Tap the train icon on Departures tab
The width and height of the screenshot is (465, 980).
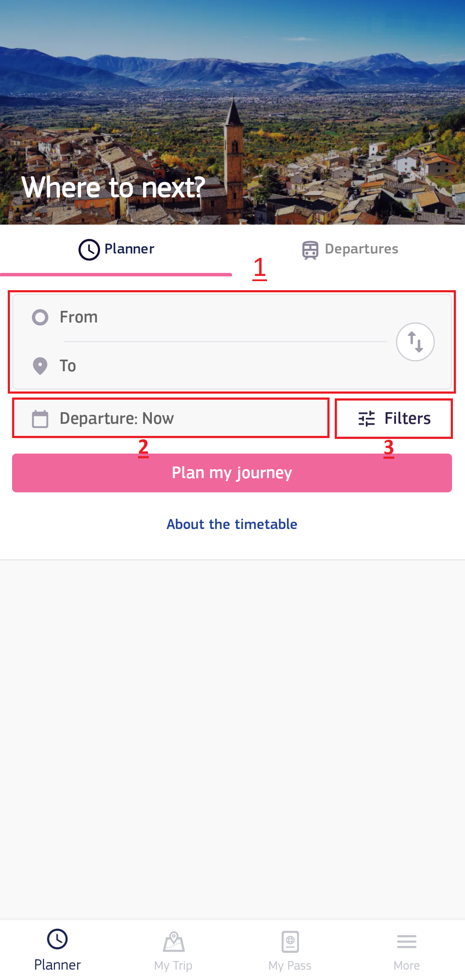(x=310, y=250)
